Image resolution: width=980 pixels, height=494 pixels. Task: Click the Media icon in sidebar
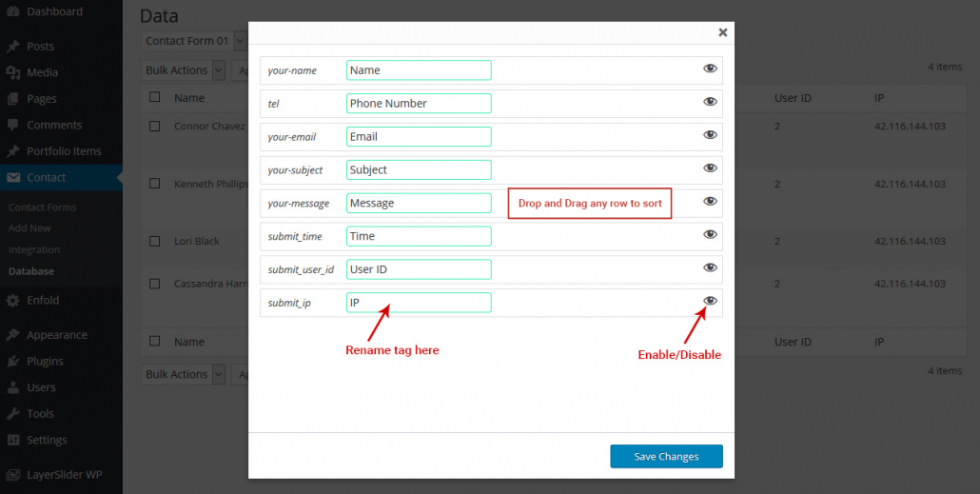click(13, 72)
